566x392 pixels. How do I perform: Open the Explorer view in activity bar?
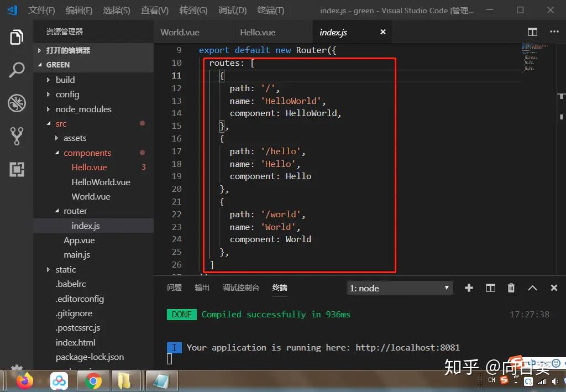(17, 37)
